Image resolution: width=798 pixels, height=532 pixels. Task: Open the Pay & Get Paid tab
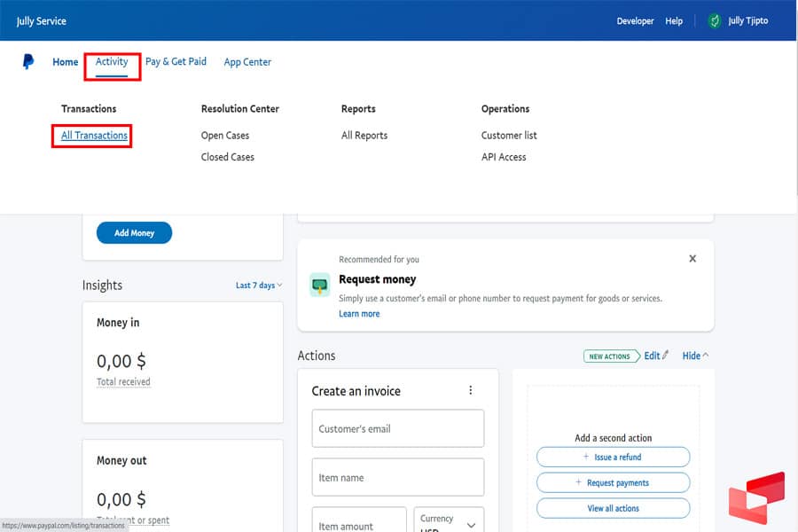point(176,62)
